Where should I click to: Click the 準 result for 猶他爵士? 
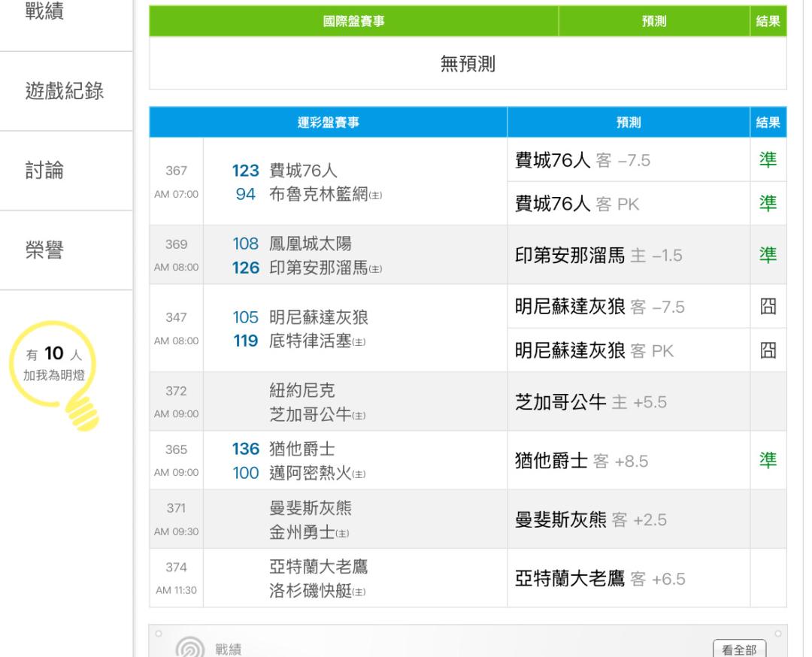[x=768, y=460]
